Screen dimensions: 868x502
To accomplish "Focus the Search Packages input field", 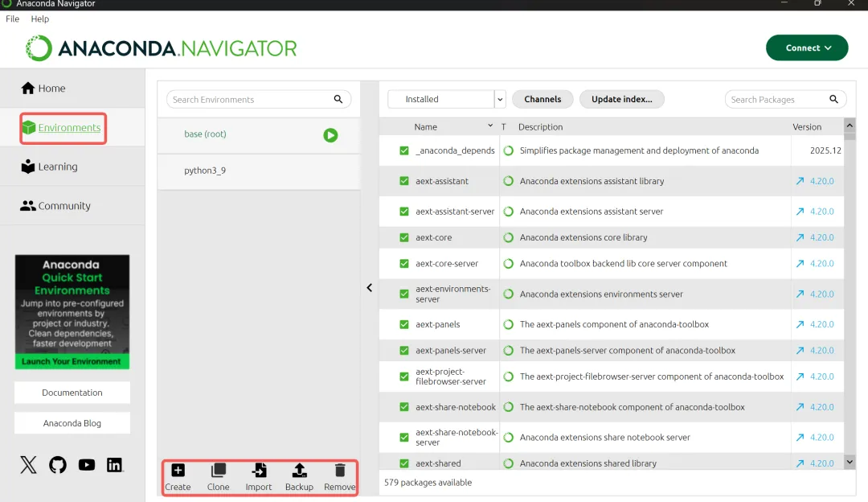I will (785, 99).
